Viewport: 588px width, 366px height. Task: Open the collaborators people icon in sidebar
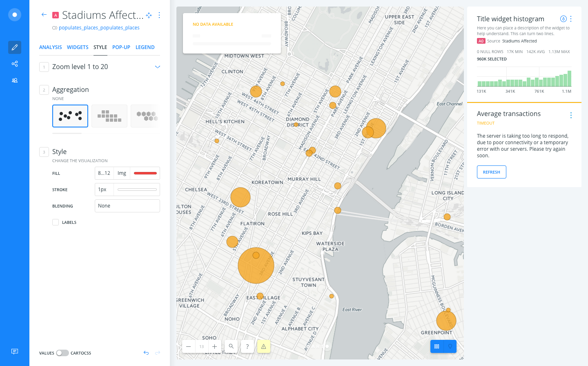tap(15, 80)
